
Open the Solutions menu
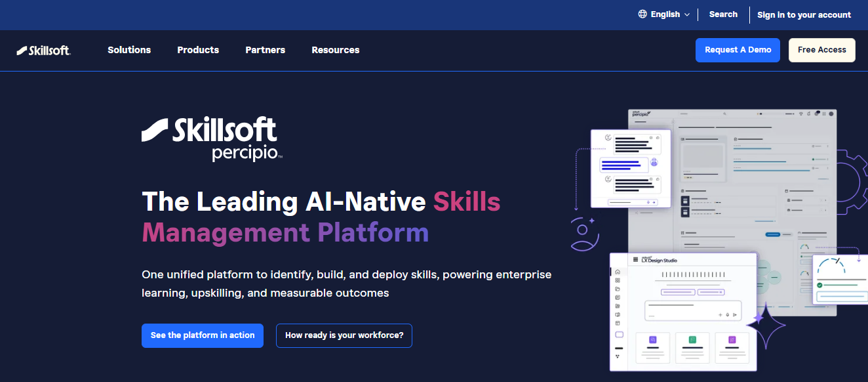pyautogui.click(x=129, y=50)
